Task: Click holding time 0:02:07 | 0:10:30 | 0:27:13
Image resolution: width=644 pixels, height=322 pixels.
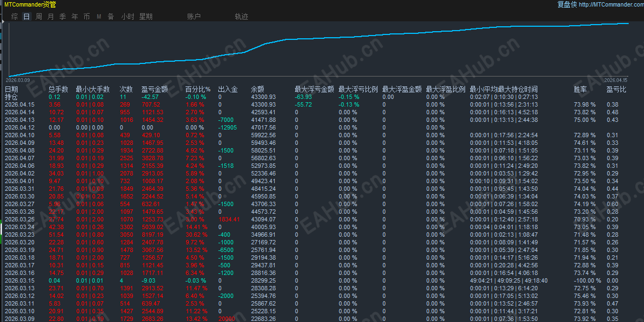Action: coord(504,97)
